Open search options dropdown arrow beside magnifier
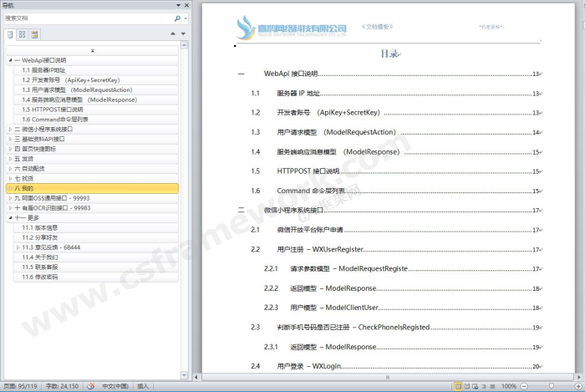Image resolution: width=585 pixels, height=392 pixels. click(x=185, y=17)
